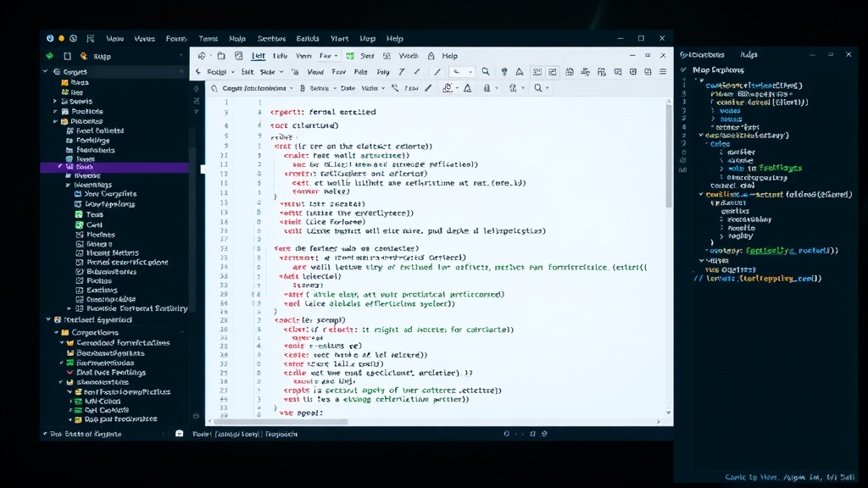Click the gear icon at the editor gutter's bottom
Screen dimensions: 868x488
point(196,415)
